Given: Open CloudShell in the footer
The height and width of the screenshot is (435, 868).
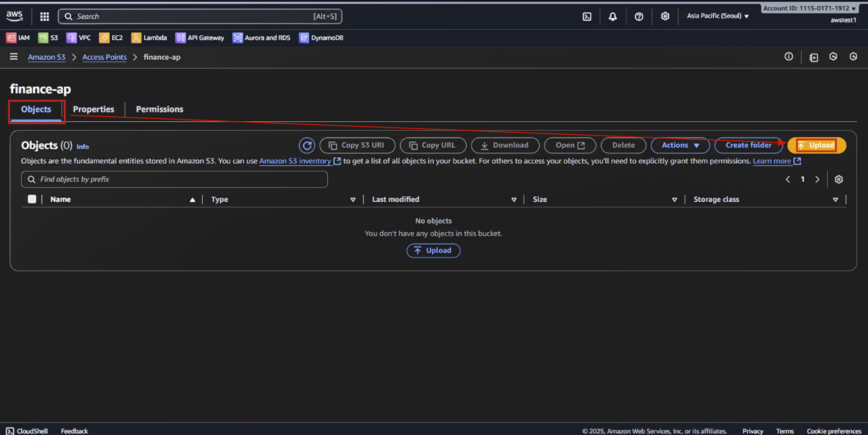Looking at the screenshot, I should coord(27,431).
